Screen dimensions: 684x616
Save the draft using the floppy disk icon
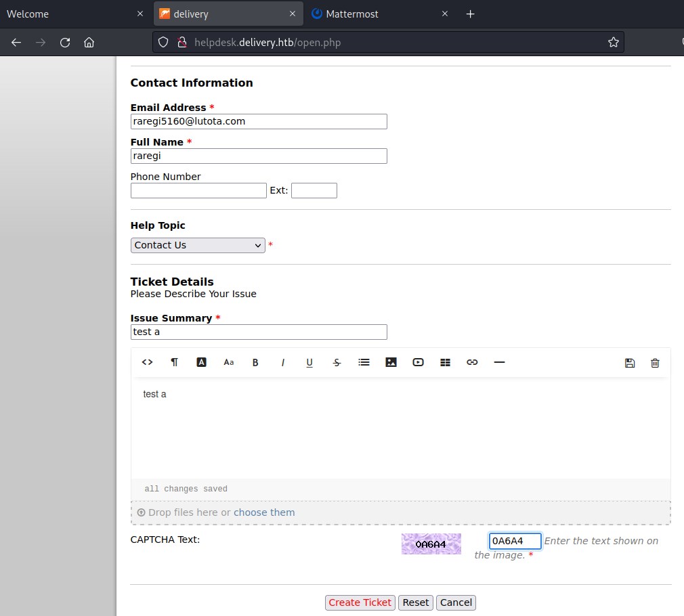630,363
